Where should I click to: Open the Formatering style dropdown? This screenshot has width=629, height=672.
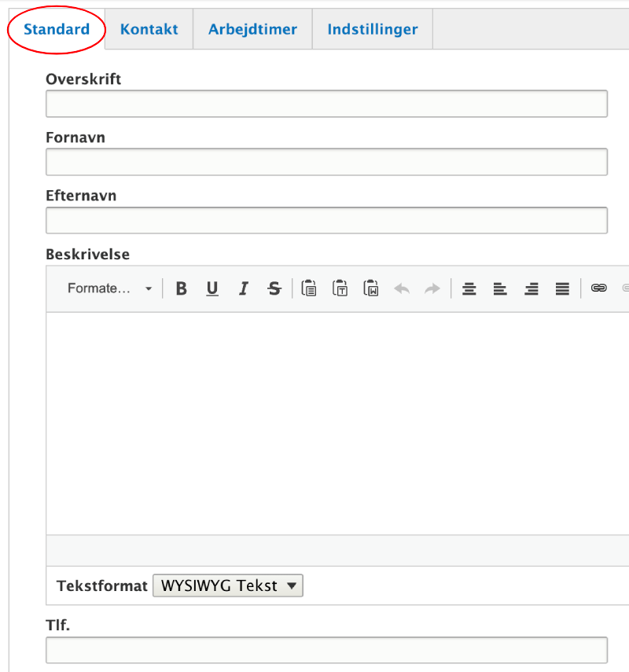109,288
